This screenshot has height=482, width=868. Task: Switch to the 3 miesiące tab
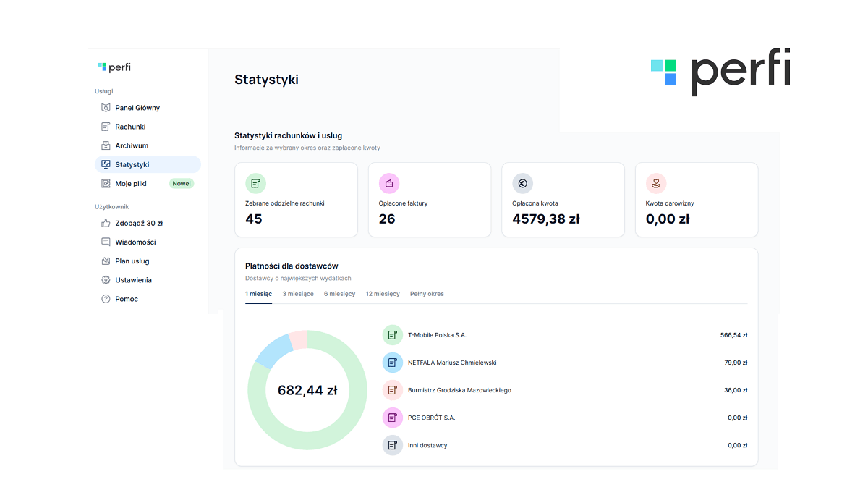298,294
